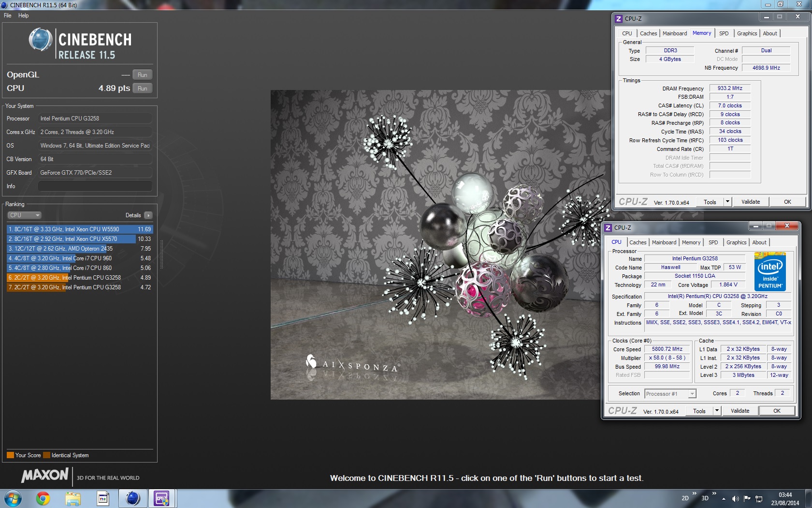Open the Windows Start menu
Screen dimensions: 812x508
click(13, 498)
